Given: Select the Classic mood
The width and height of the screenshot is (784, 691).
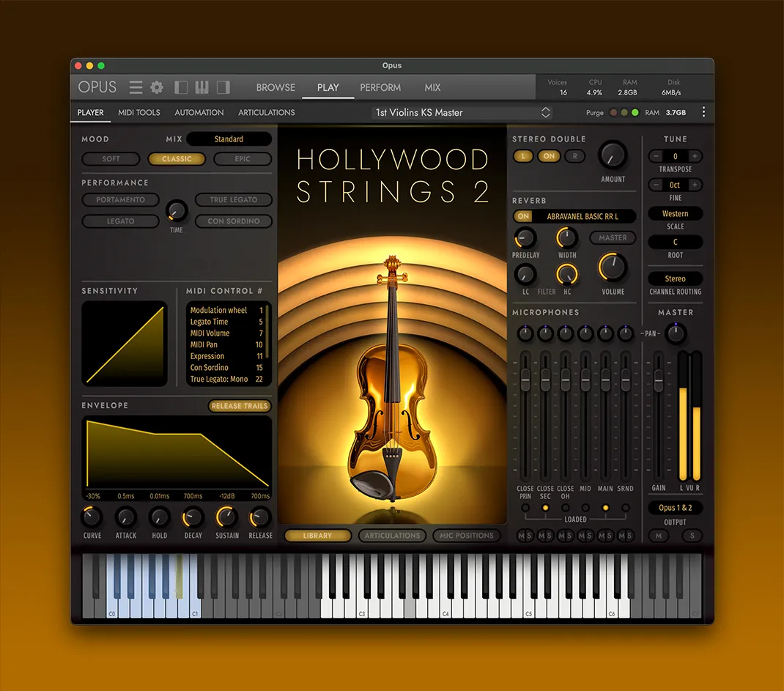Looking at the screenshot, I should [177, 159].
